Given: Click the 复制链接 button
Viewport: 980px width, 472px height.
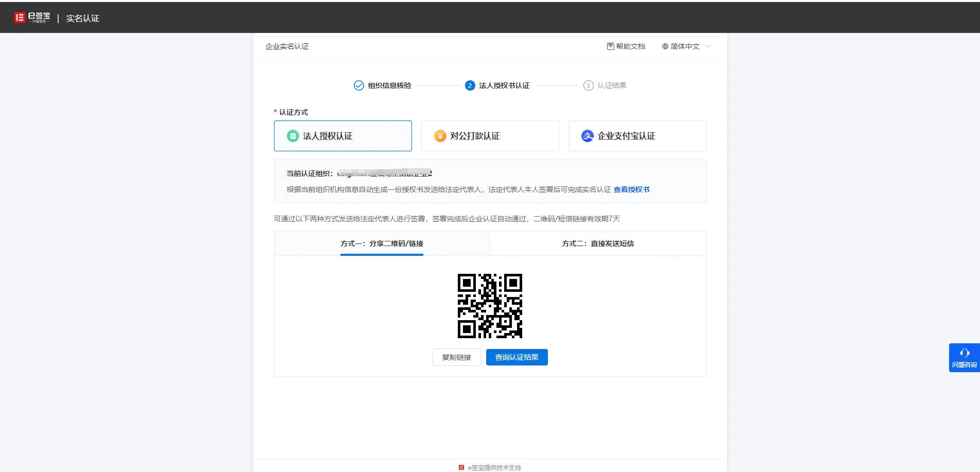Looking at the screenshot, I should coord(456,357).
